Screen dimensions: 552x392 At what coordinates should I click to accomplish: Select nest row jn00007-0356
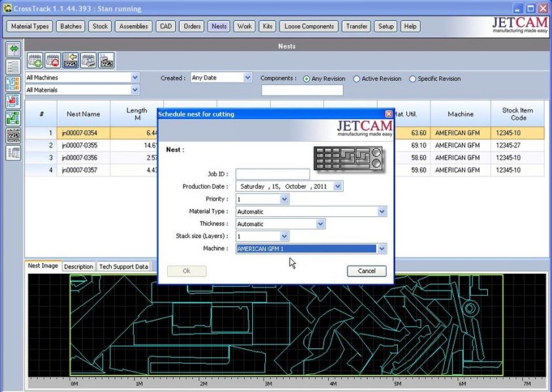point(284,158)
